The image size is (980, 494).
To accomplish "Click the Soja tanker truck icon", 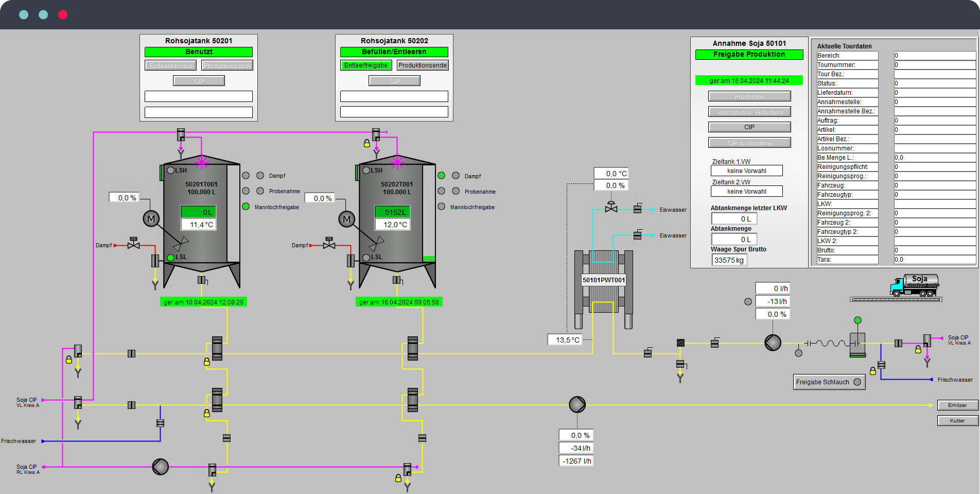I will 914,285.
